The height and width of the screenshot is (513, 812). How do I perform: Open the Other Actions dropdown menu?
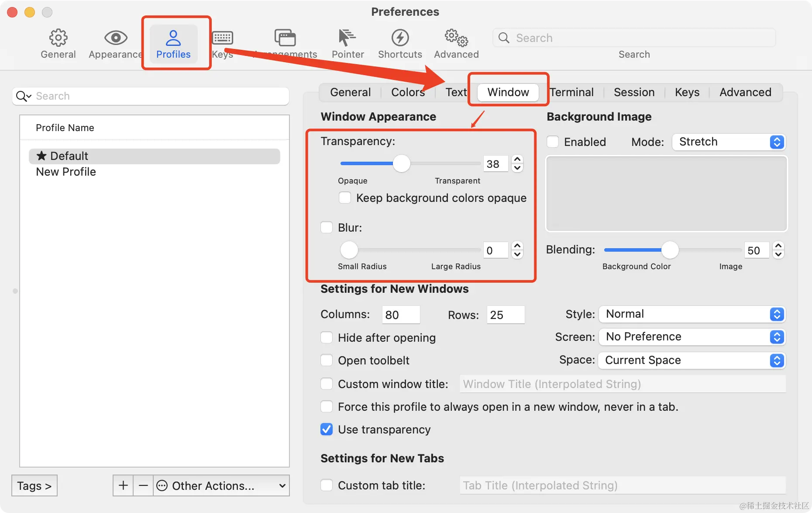[x=221, y=485]
